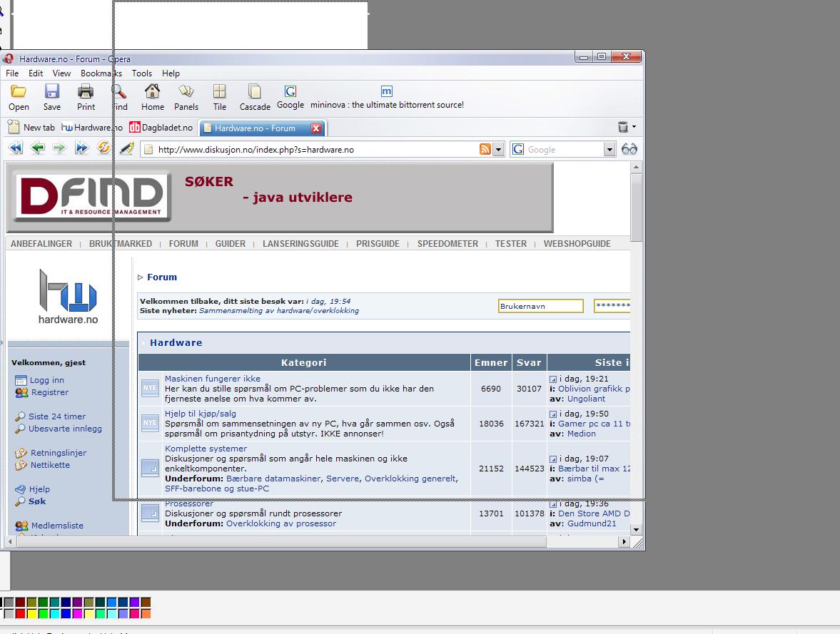Open the mininova bookmark icon
The image size is (840, 634).
click(387, 91)
